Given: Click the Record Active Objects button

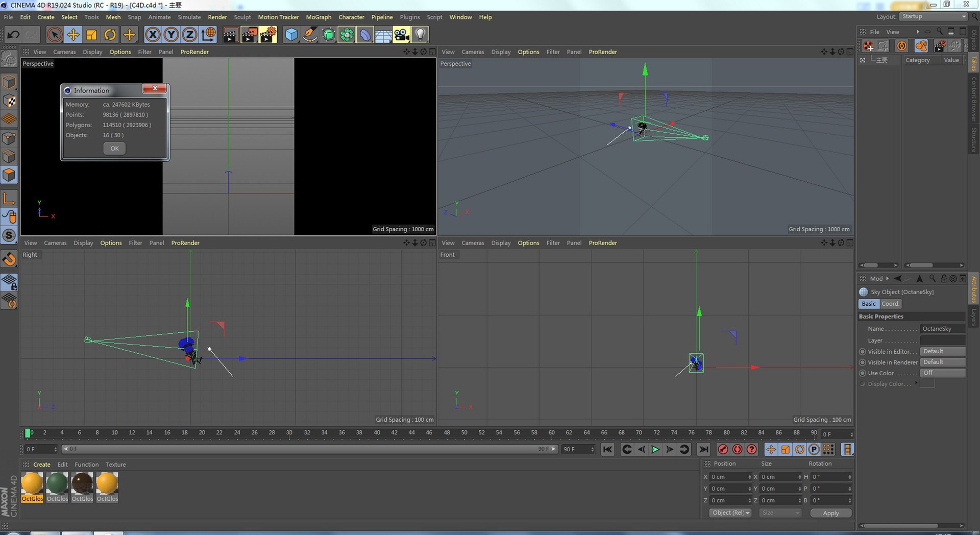Looking at the screenshot, I should pyautogui.click(x=723, y=449).
